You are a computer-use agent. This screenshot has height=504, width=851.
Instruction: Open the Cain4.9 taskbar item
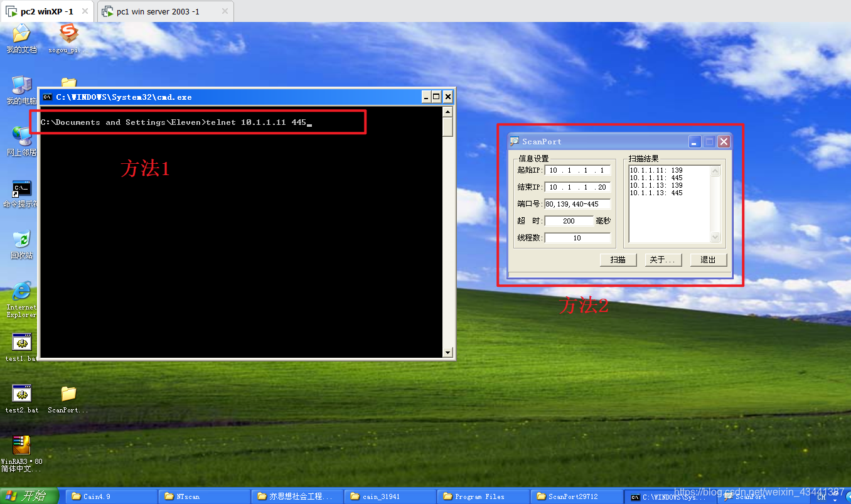point(111,496)
